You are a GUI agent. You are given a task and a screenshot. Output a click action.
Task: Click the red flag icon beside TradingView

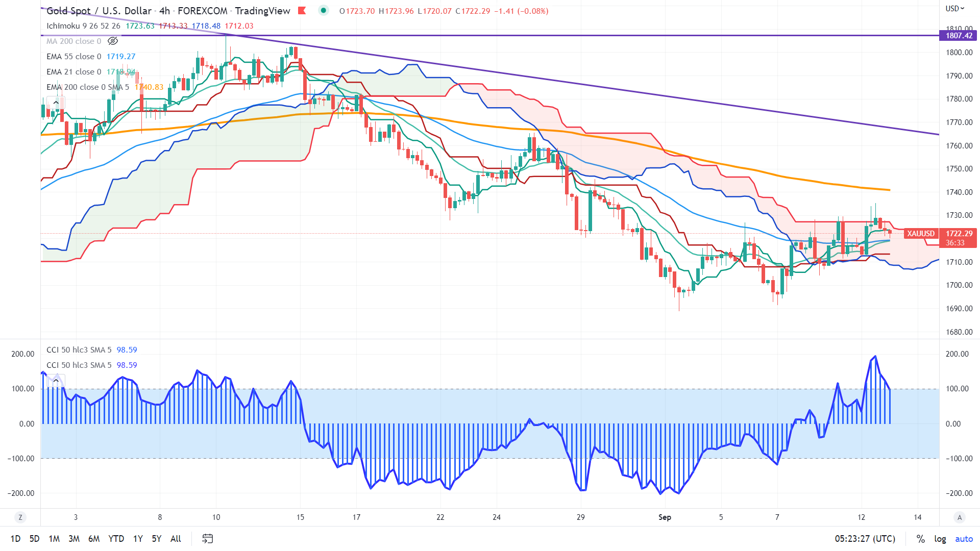[302, 11]
